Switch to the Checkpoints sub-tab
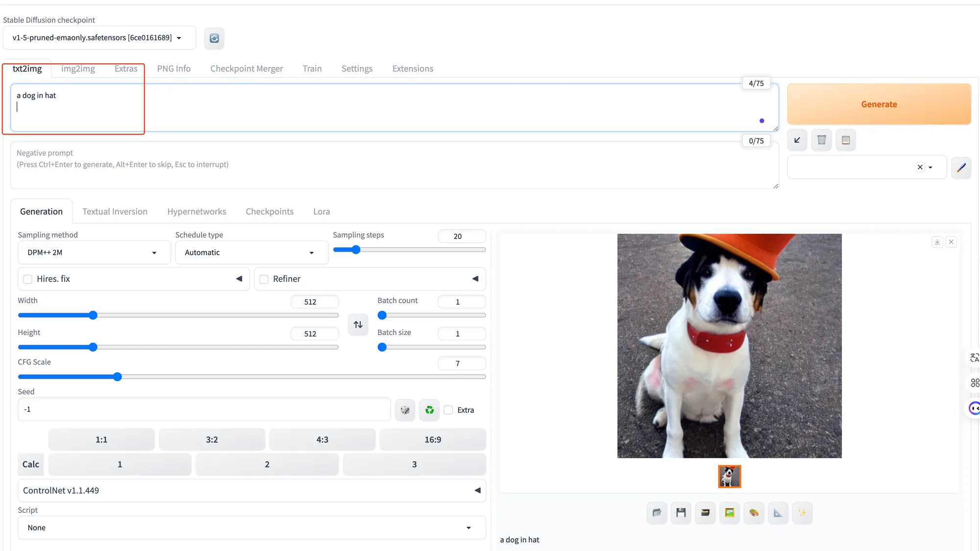Image resolution: width=980 pixels, height=551 pixels. click(x=269, y=212)
